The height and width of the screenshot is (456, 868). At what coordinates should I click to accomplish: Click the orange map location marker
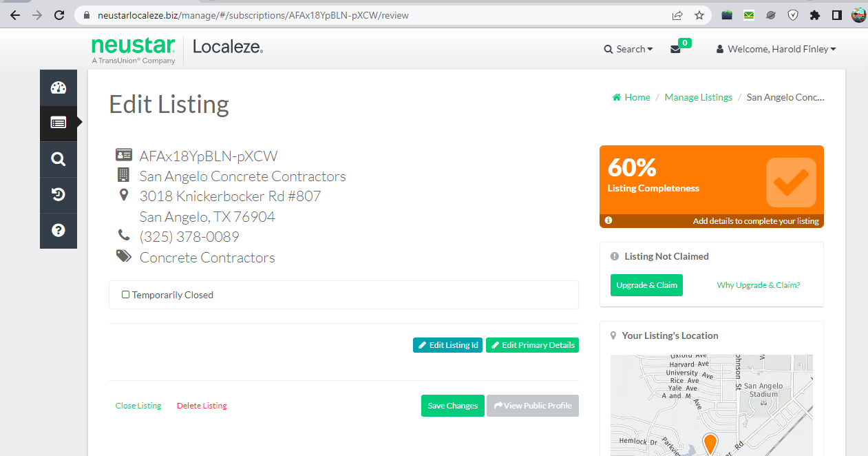coord(710,444)
